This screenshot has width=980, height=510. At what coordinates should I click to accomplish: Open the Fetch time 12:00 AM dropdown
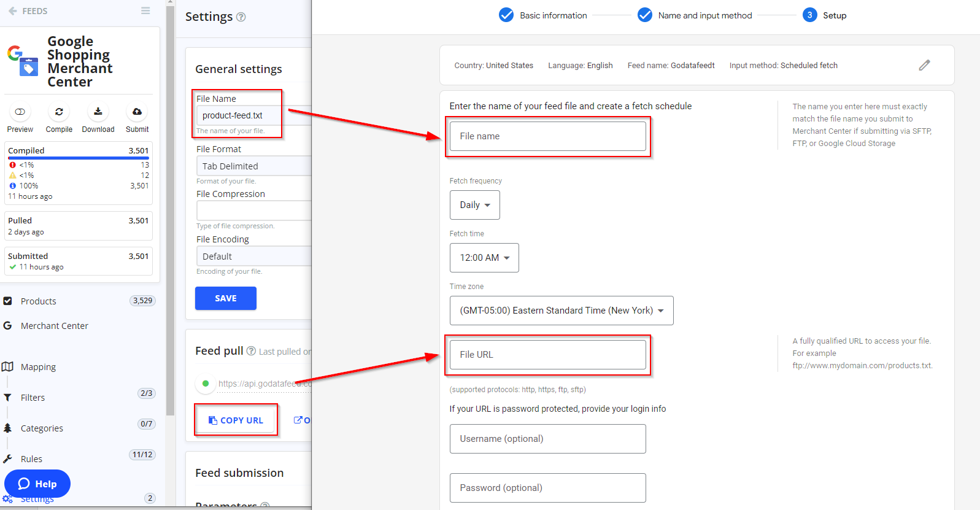pos(484,258)
